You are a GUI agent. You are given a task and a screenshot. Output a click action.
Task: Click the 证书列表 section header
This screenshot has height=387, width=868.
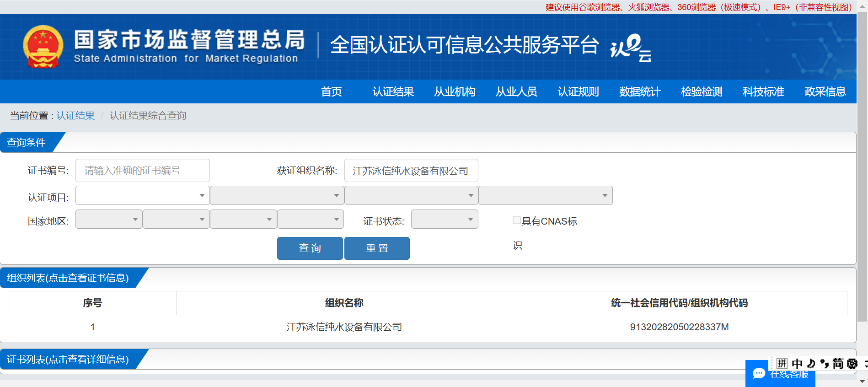[x=69, y=359]
